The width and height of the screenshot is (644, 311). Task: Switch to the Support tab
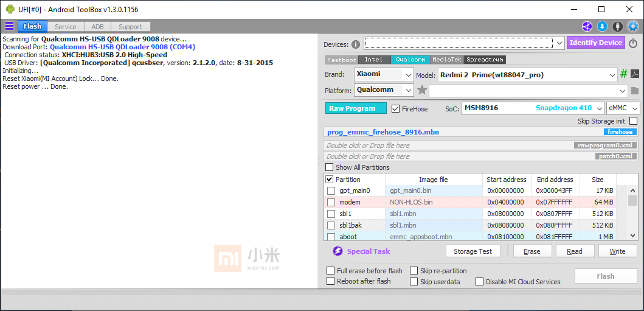point(130,27)
